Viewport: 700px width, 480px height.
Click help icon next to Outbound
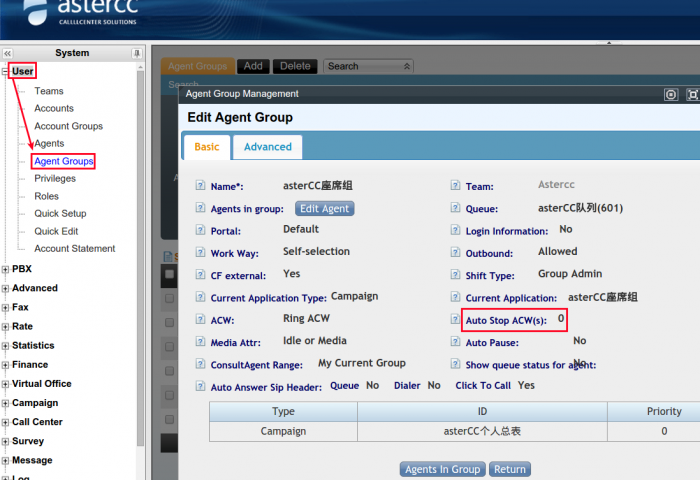click(x=455, y=254)
